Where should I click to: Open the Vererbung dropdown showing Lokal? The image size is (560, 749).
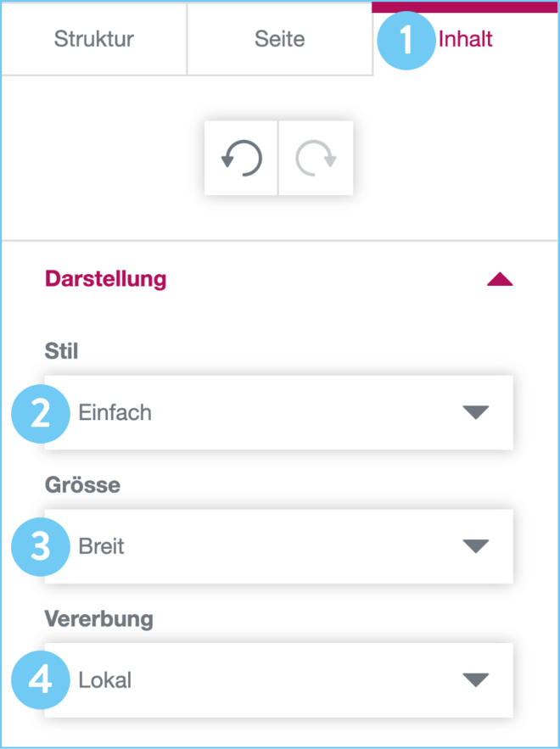pos(280,680)
